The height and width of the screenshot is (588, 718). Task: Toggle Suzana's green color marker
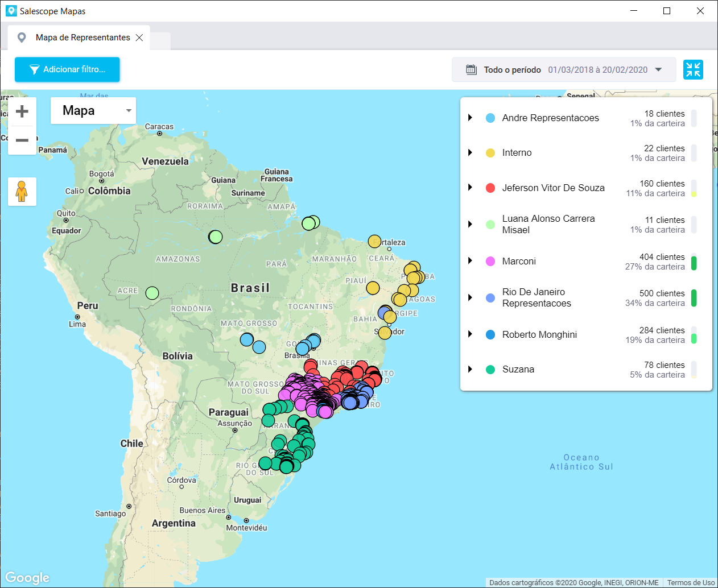[490, 369]
